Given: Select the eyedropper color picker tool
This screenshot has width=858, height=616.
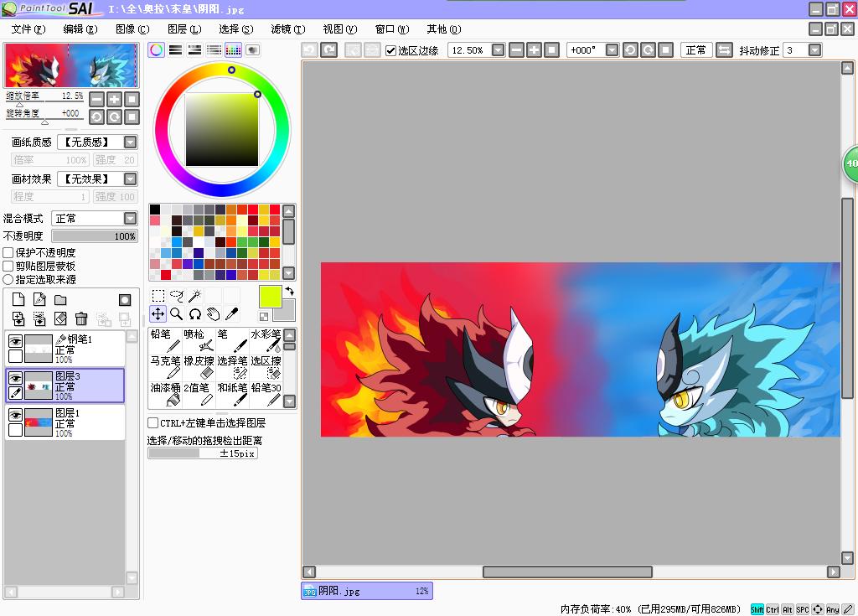Looking at the screenshot, I should (231, 314).
